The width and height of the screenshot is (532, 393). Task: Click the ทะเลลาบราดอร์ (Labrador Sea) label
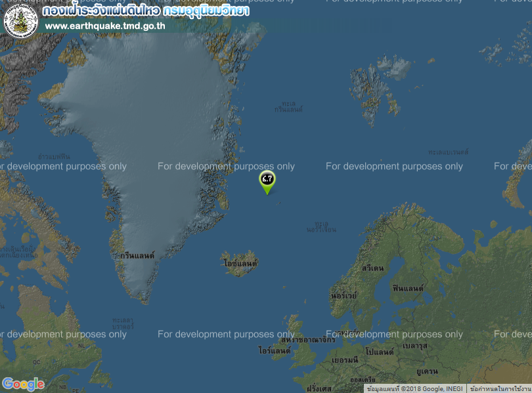pyautogui.click(x=123, y=323)
